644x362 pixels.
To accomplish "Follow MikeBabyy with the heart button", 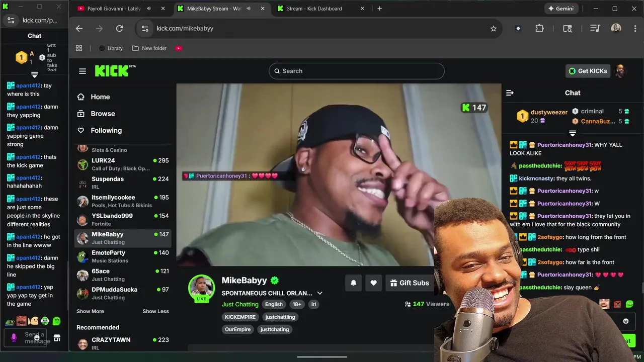I will (373, 283).
